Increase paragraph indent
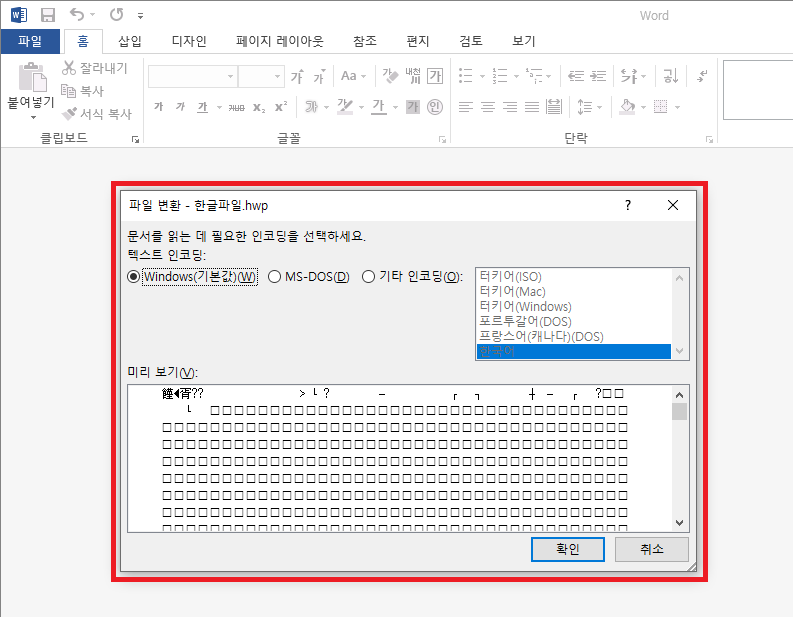The width and height of the screenshot is (793, 617). [598, 76]
